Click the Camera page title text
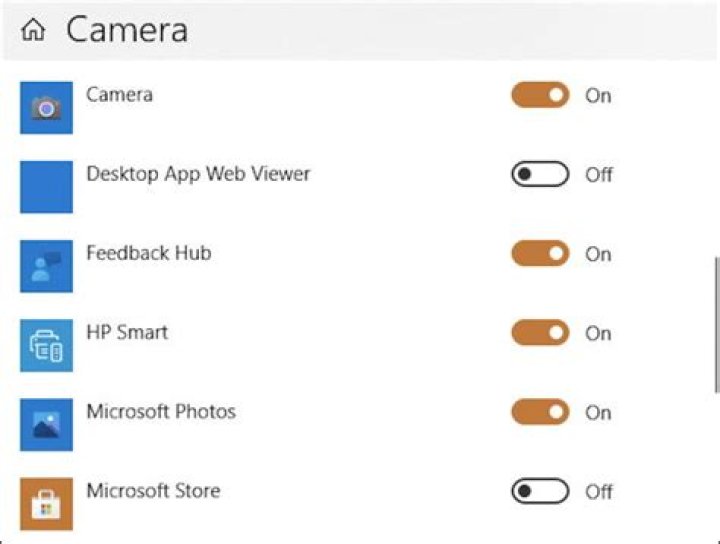 tap(127, 30)
